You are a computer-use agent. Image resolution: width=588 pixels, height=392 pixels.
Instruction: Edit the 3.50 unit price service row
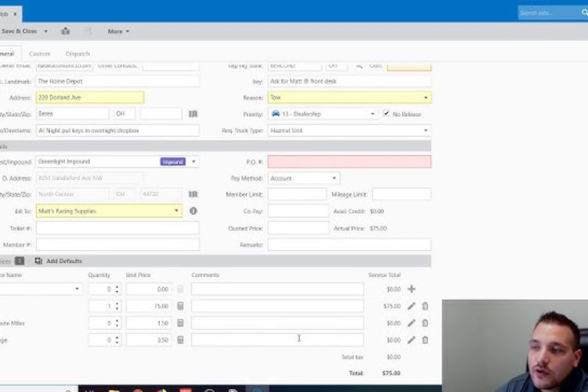click(x=412, y=340)
